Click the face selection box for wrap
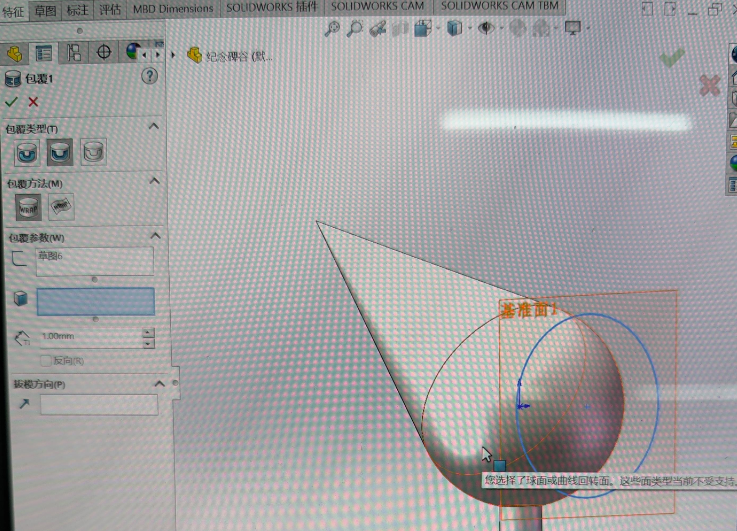 click(x=96, y=301)
